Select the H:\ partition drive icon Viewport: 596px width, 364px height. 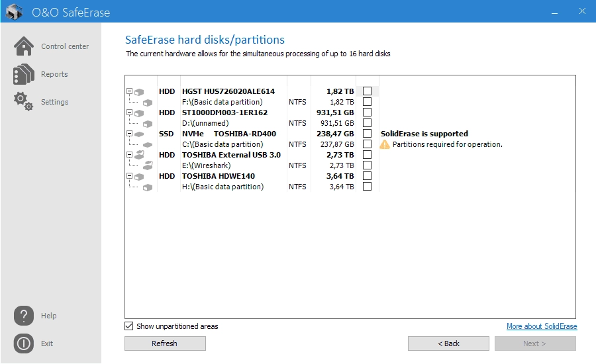point(148,187)
